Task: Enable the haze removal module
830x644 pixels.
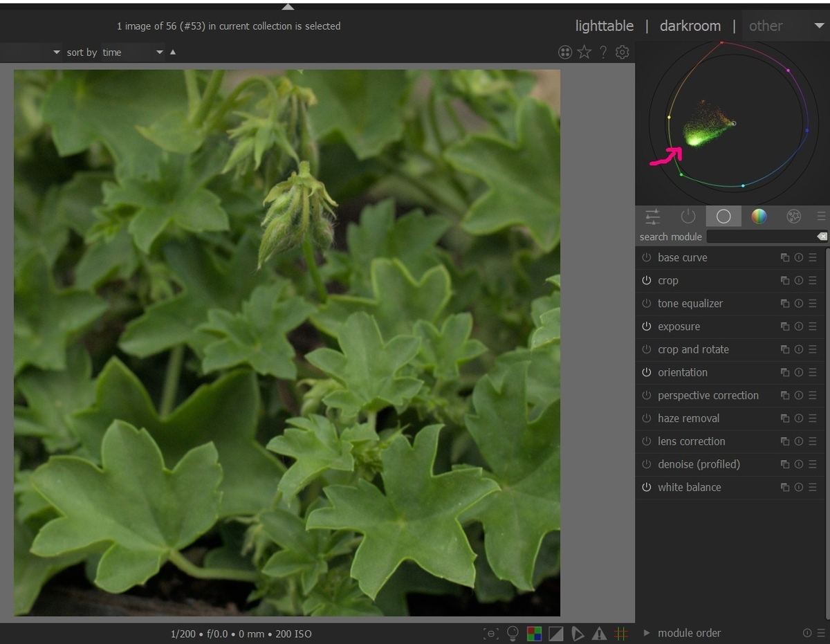Action: click(647, 418)
